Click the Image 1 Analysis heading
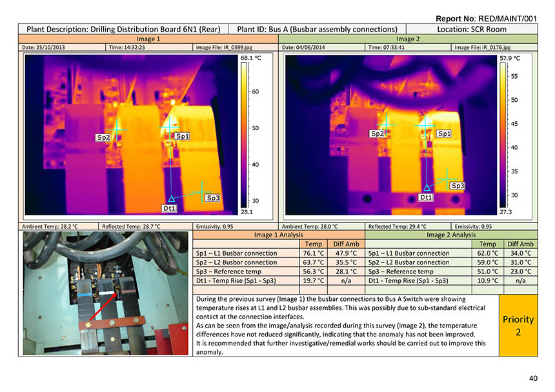Screen dimensions: 555x392 click(x=279, y=235)
